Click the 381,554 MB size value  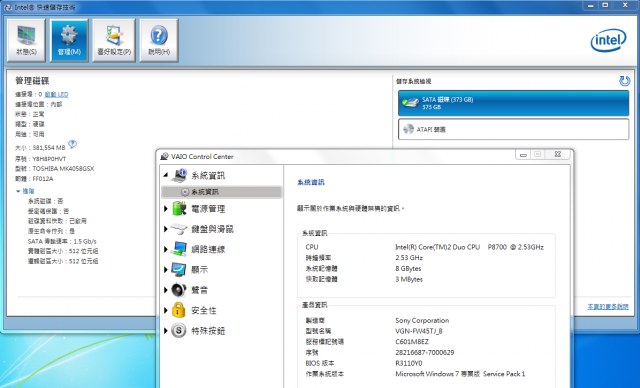(49, 148)
